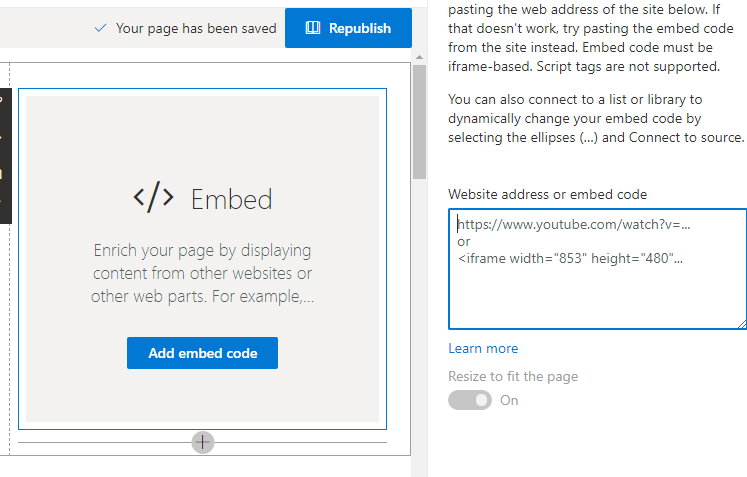Add a new section with the plus icon
The height and width of the screenshot is (477, 747).
pyautogui.click(x=202, y=443)
